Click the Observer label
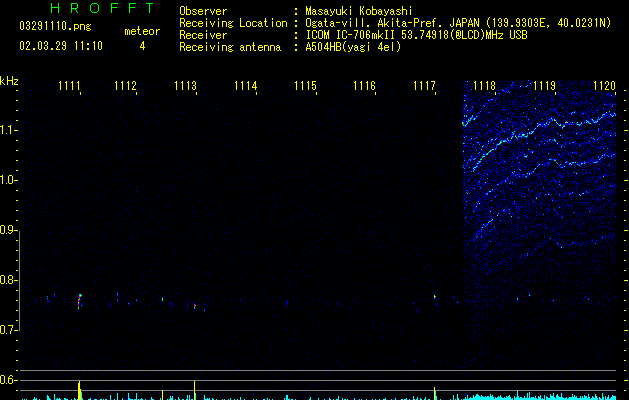This screenshot has height=400, width=629. click(x=203, y=11)
